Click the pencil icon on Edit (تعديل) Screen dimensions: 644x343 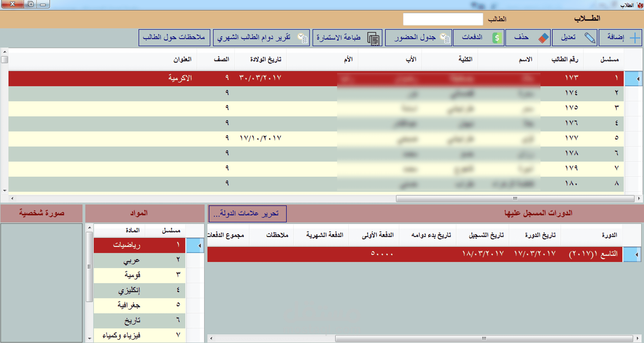click(589, 38)
